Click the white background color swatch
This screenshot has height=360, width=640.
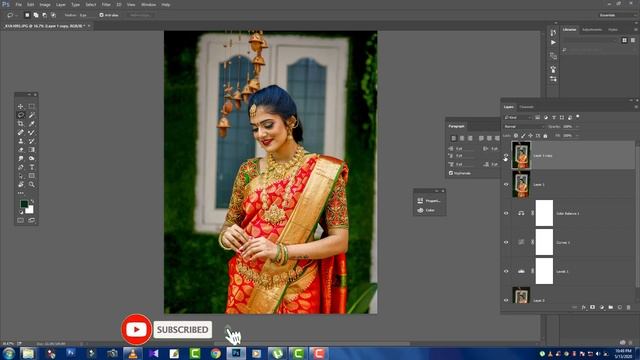[x=30, y=210]
